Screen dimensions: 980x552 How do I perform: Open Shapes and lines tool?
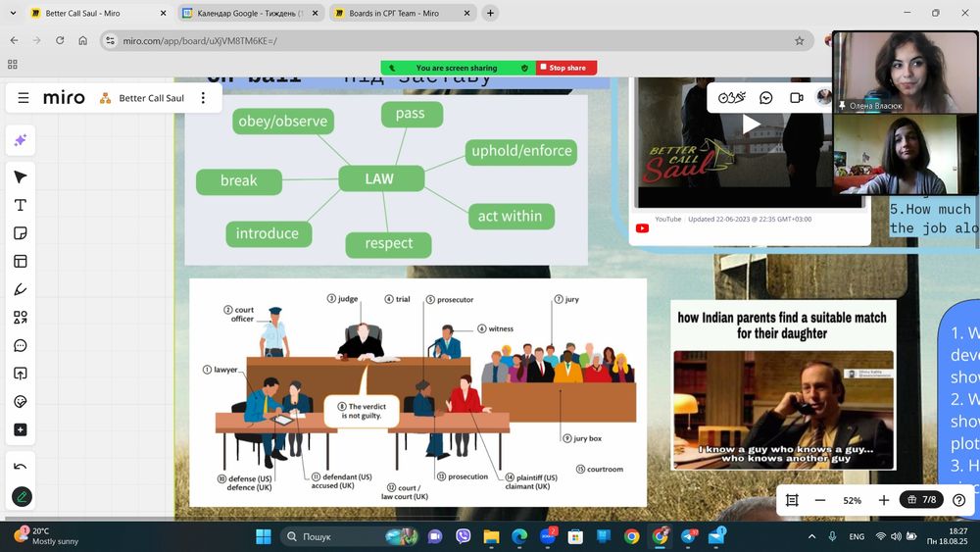pos(20,318)
